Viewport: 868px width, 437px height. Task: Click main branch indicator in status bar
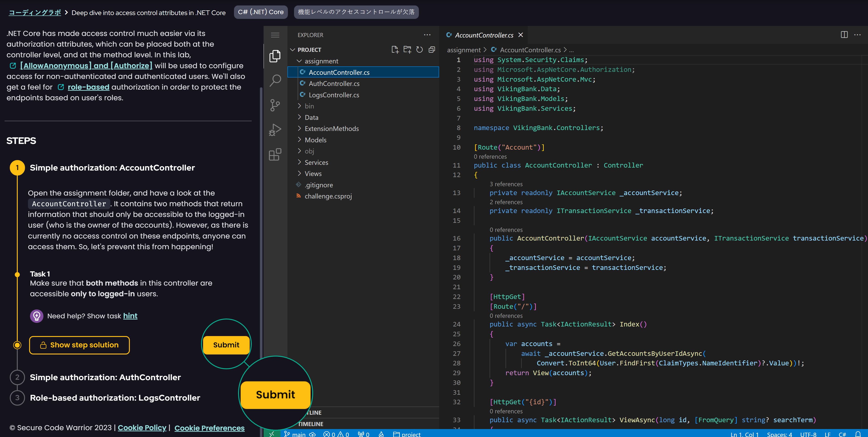(x=294, y=434)
